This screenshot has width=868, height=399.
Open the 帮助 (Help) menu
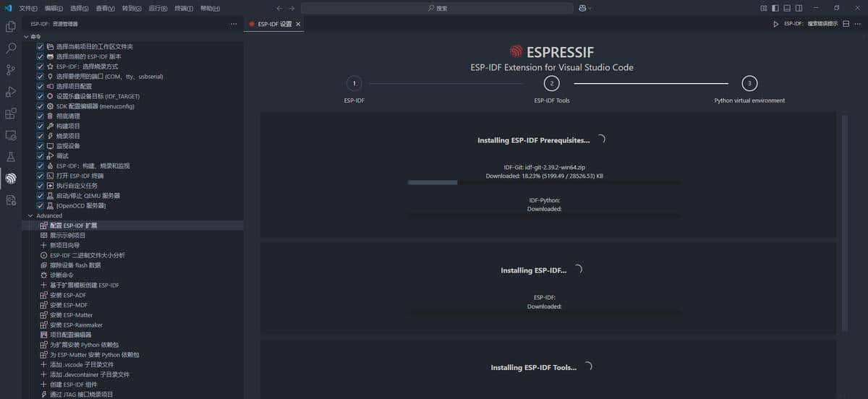click(x=210, y=8)
